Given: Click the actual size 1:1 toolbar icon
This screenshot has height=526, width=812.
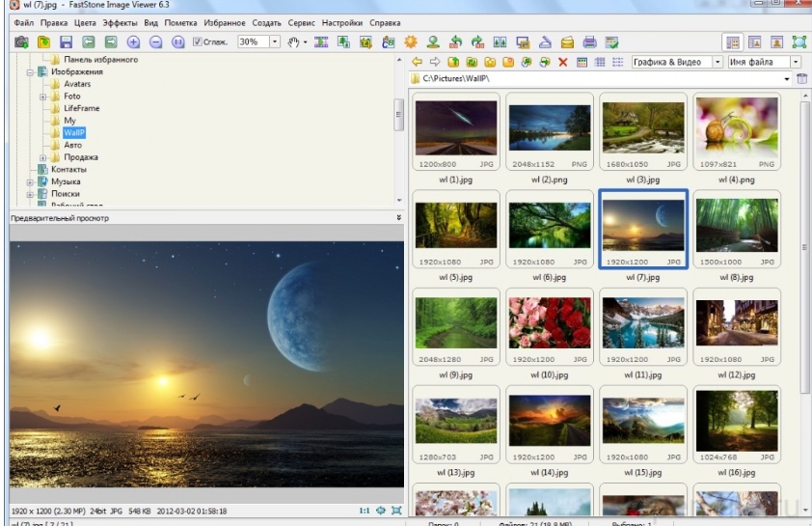Looking at the screenshot, I should pos(177,42).
